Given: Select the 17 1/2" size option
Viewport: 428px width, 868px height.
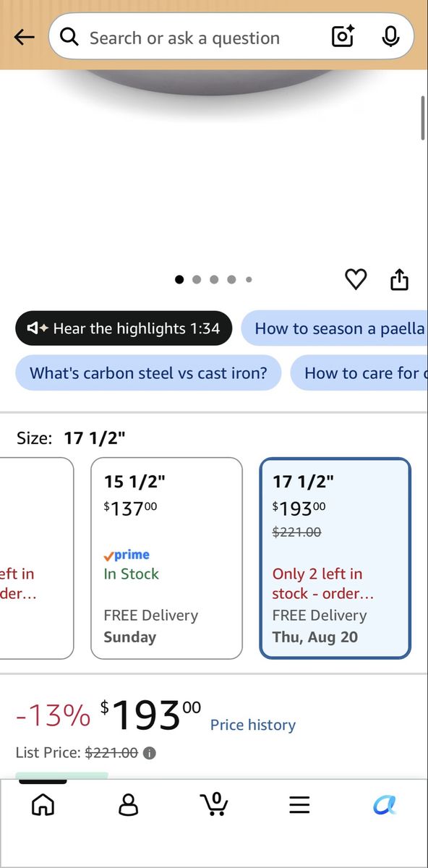Looking at the screenshot, I should tap(335, 558).
